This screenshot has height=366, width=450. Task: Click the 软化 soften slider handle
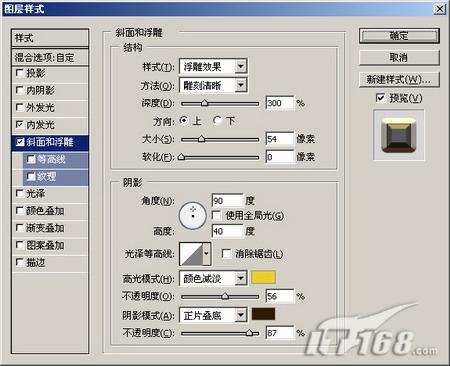(181, 156)
